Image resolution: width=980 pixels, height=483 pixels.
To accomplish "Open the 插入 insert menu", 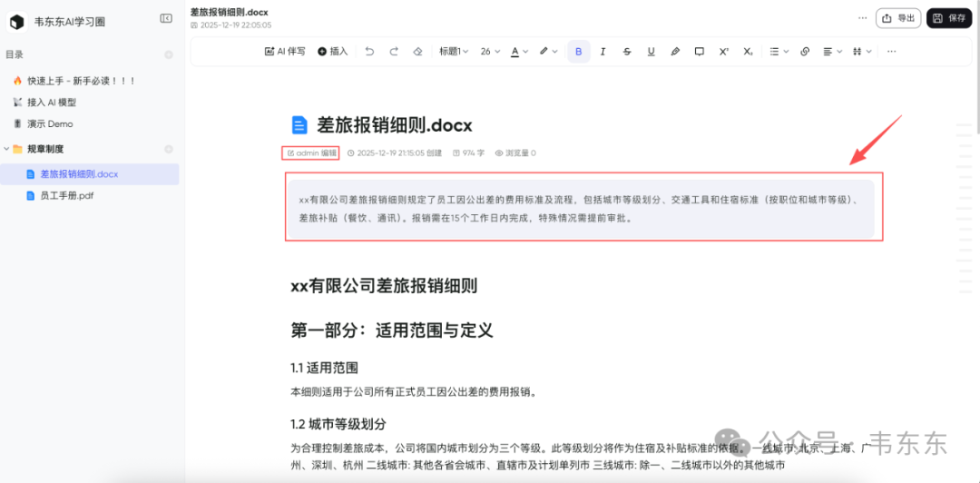I will (332, 52).
